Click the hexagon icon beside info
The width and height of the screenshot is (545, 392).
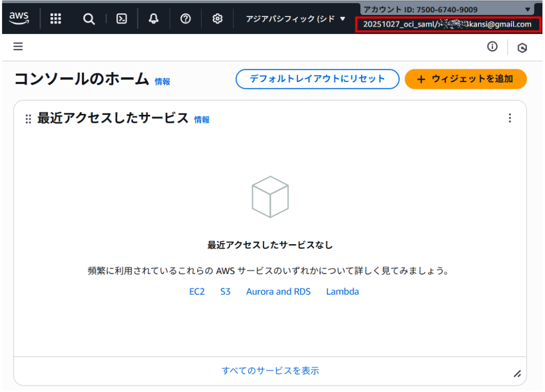tap(522, 48)
